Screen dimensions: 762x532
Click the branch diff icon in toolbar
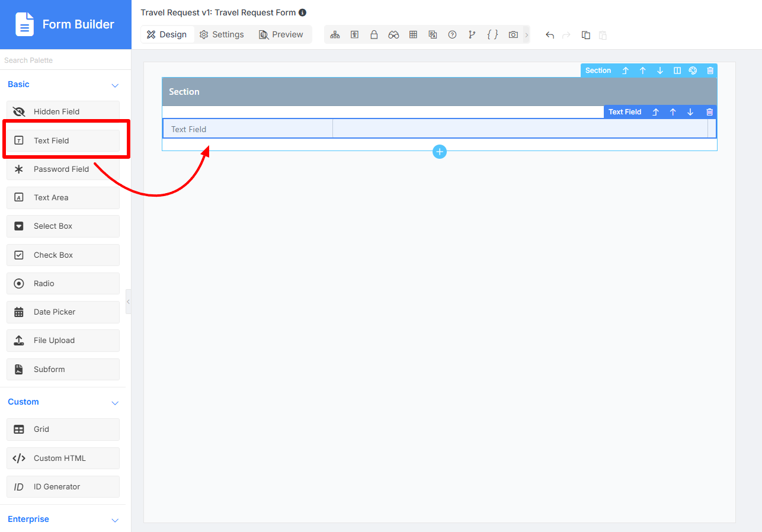[x=472, y=35]
